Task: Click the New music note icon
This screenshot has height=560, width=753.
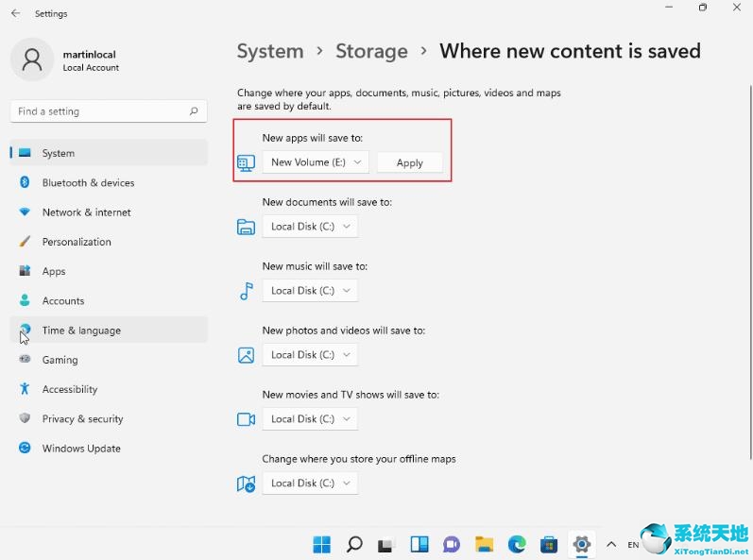Action: 246,291
